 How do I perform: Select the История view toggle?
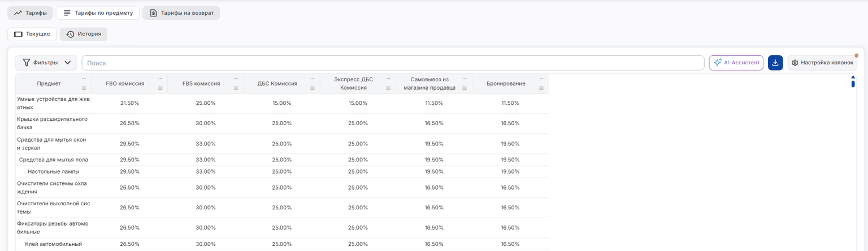tap(84, 34)
